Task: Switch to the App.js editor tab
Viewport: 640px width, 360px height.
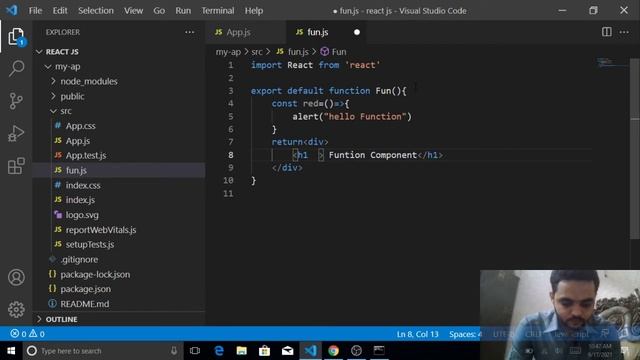Action: (x=246, y=32)
